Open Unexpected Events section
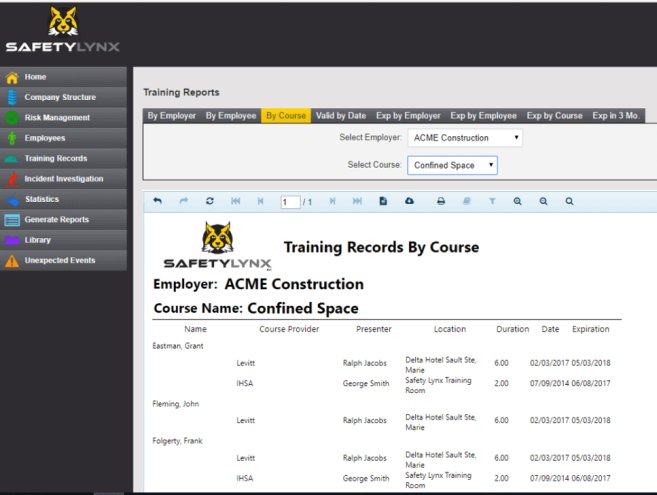 coord(63,260)
